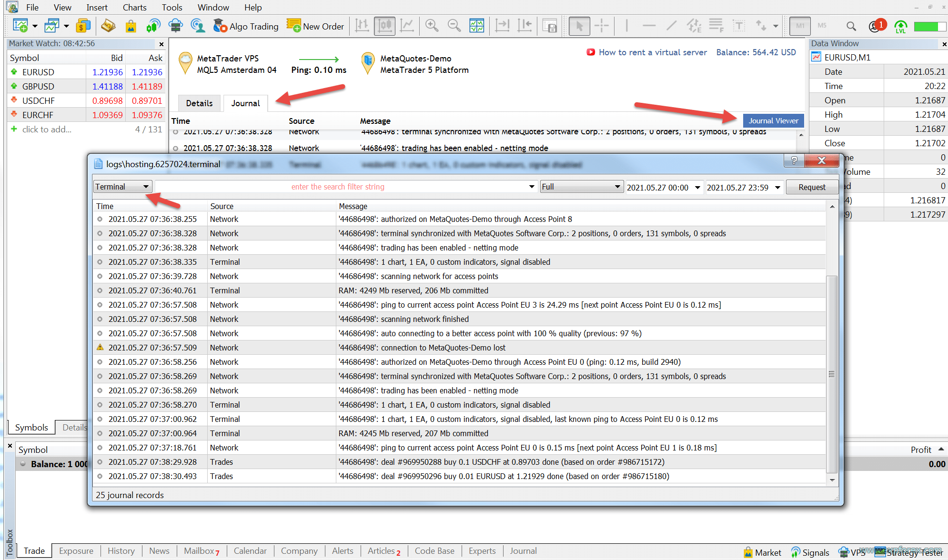Expand the search filter history dropdown
Image resolution: width=948 pixels, height=560 pixels.
pos(532,187)
